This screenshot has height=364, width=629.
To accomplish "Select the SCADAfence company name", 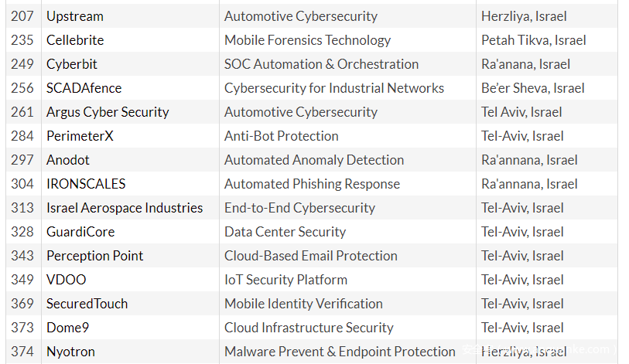I will tap(84, 88).
